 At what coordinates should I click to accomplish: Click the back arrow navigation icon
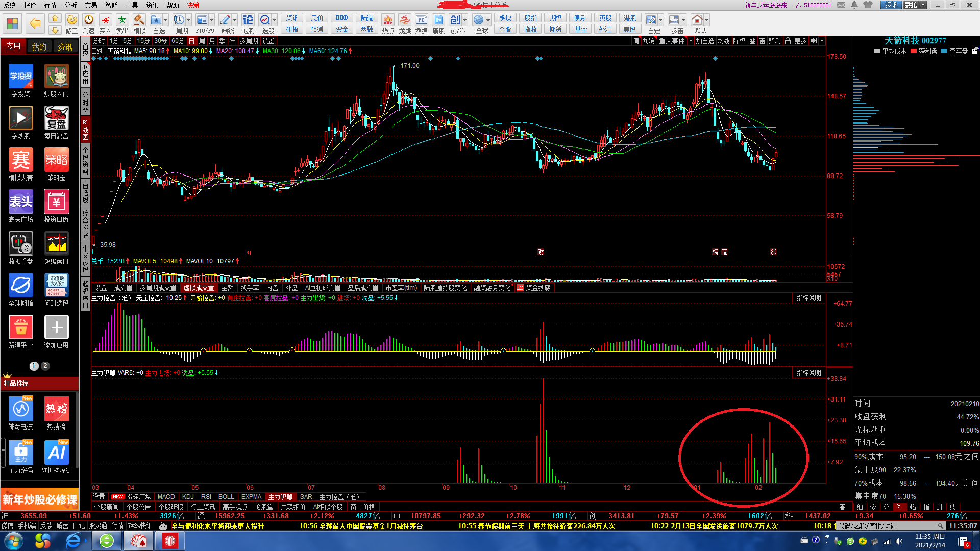[35, 23]
